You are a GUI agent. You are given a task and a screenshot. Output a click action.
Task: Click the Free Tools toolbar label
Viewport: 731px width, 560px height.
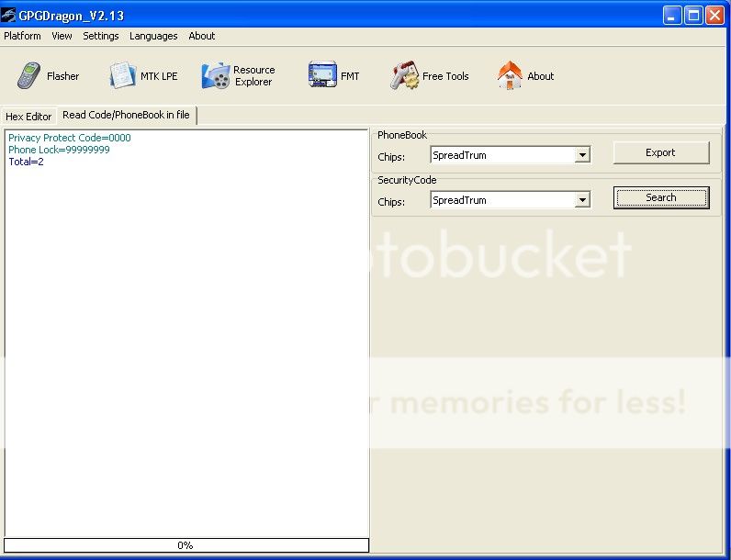click(x=445, y=76)
